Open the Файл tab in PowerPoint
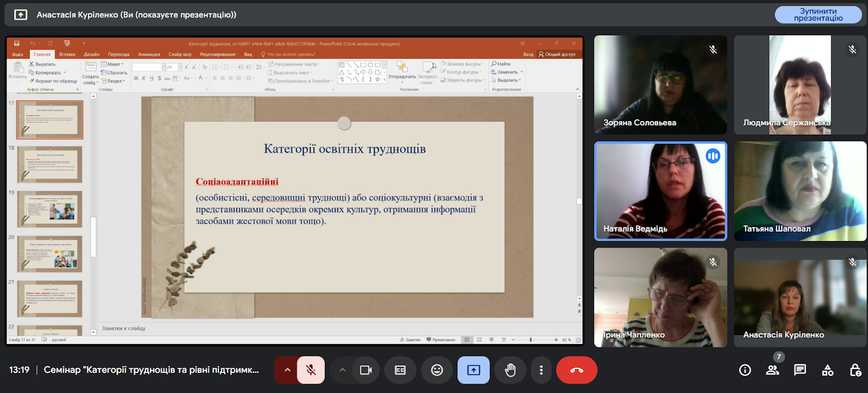This screenshot has width=868, height=393. click(x=17, y=54)
